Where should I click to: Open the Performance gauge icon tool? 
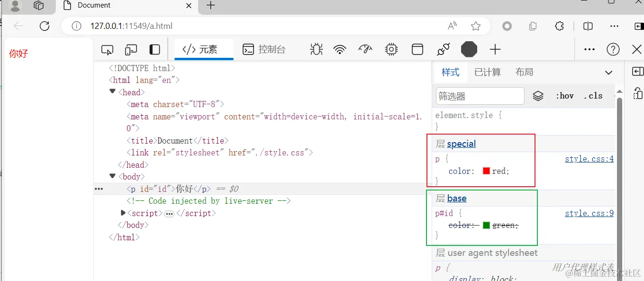365,49
